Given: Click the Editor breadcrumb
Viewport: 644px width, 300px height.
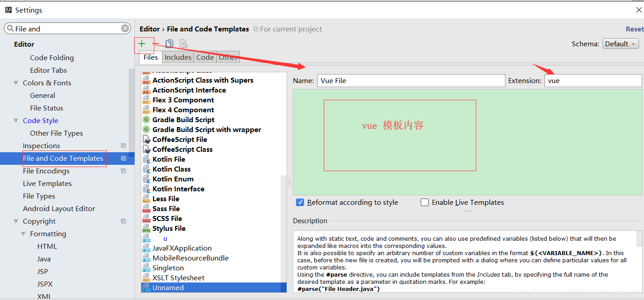Looking at the screenshot, I should [149, 29].
